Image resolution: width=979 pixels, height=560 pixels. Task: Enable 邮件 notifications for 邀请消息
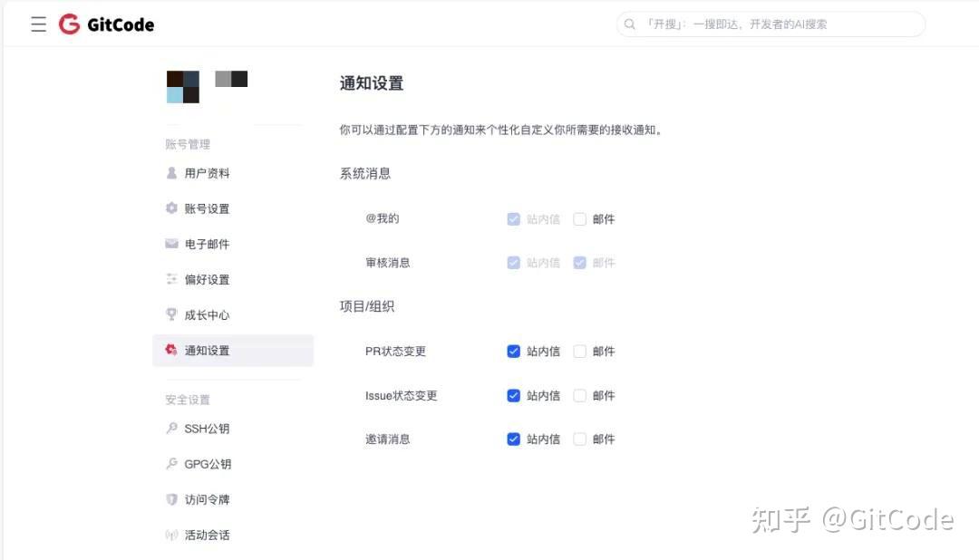[581, 439]
